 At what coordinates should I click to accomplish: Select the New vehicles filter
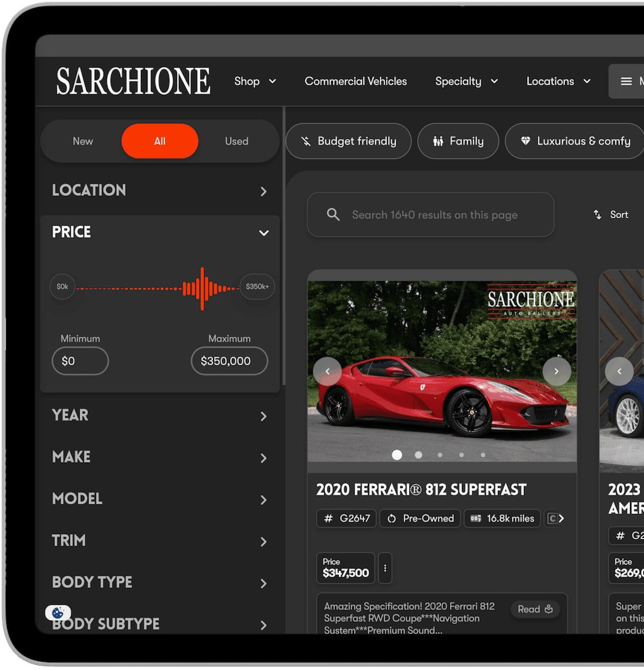(83, 141)
